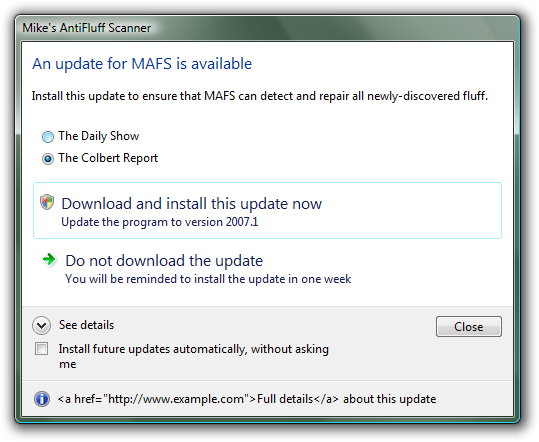Click An update for MAFS is available heading
The image size is (539, 442).
click(x=142, y=64)
